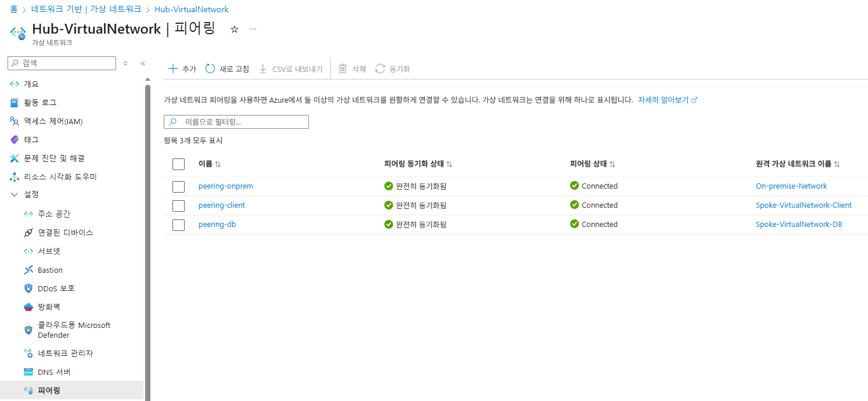
Task: Toggle sidebar expand/collapse arrows next to search
Action: point(125,63)
